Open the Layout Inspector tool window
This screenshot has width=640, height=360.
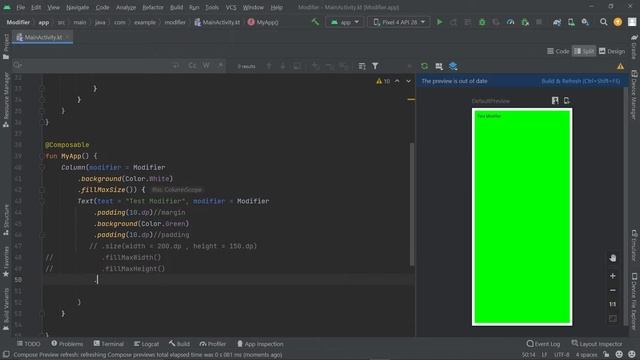pos(597,344)
